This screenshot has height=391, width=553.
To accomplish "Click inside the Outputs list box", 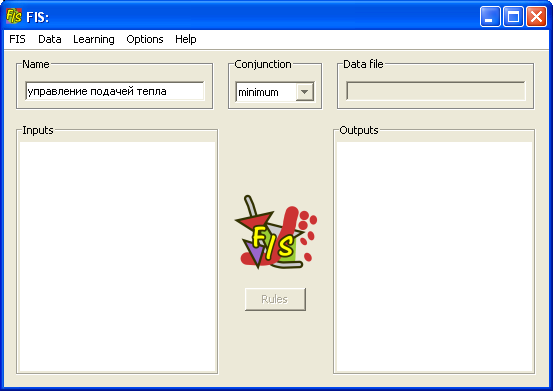I will (434, 256).
